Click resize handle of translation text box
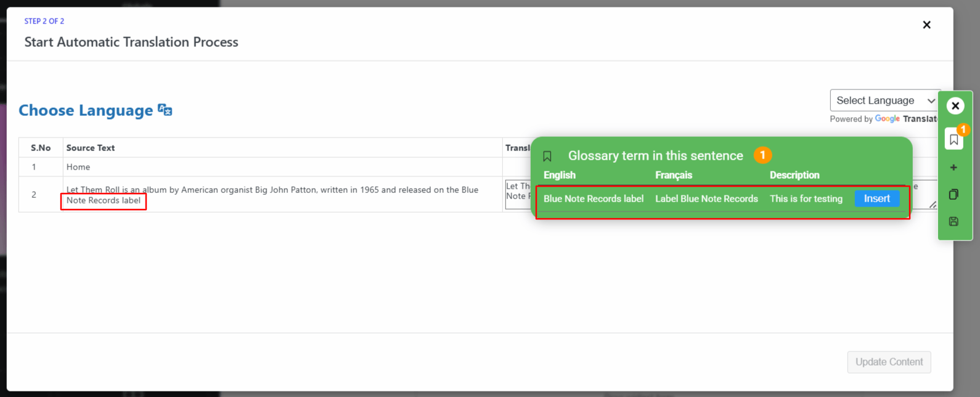The height and width of the screenshot is (397, 980). 933,205
